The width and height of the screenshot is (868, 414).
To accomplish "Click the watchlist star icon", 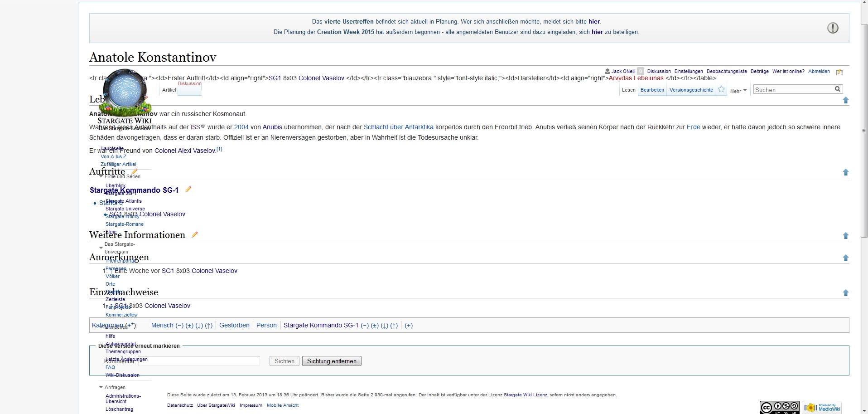I will [x=721, y=89].
